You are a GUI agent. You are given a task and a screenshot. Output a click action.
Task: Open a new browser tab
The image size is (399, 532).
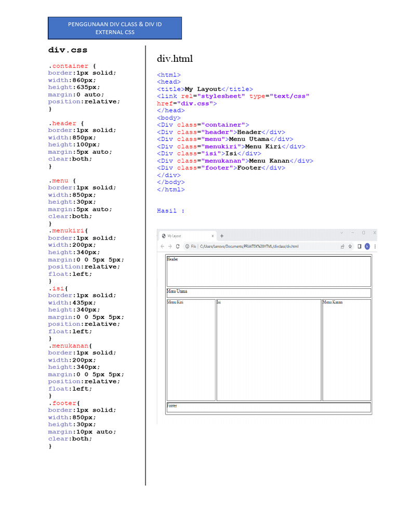tap(222, 235)
